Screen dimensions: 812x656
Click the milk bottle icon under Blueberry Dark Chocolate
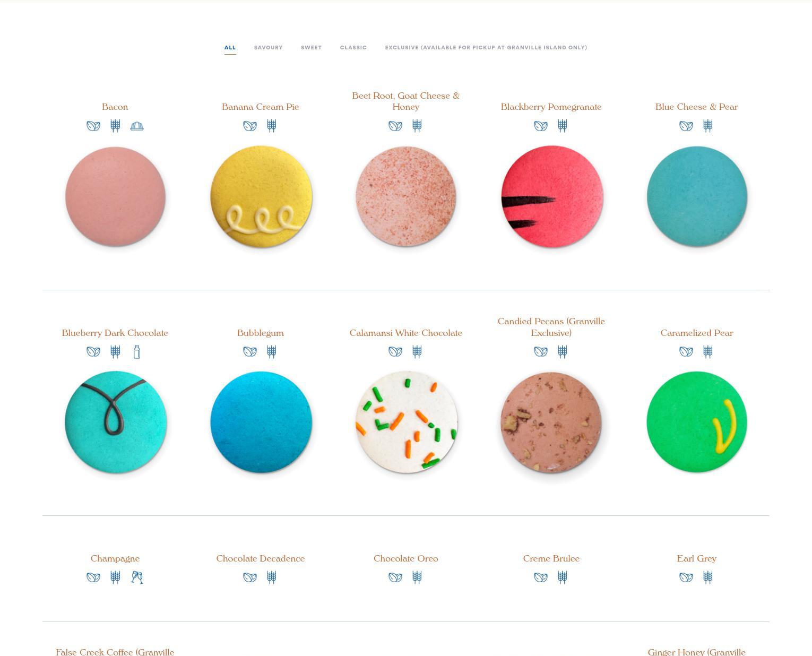coord(137,352)
